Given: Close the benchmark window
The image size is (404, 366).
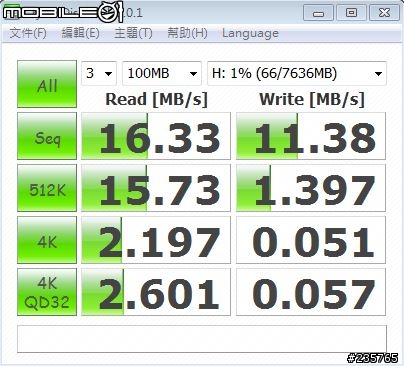Looking at the screenshot, I should coord(384,13).
